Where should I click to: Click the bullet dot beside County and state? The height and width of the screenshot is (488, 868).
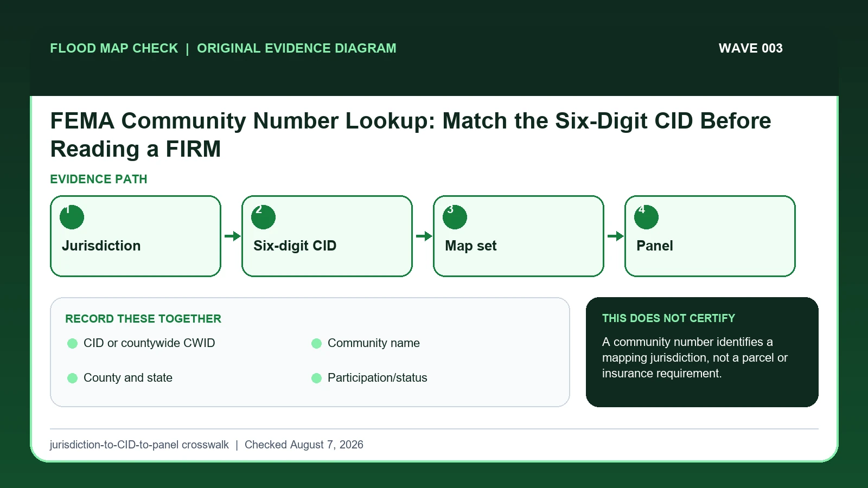[x=72, y=378]
